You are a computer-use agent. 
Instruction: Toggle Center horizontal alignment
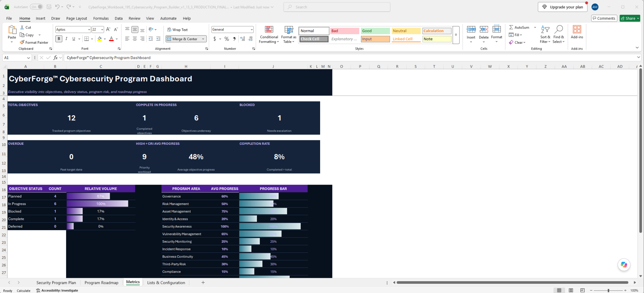point(135,39)
